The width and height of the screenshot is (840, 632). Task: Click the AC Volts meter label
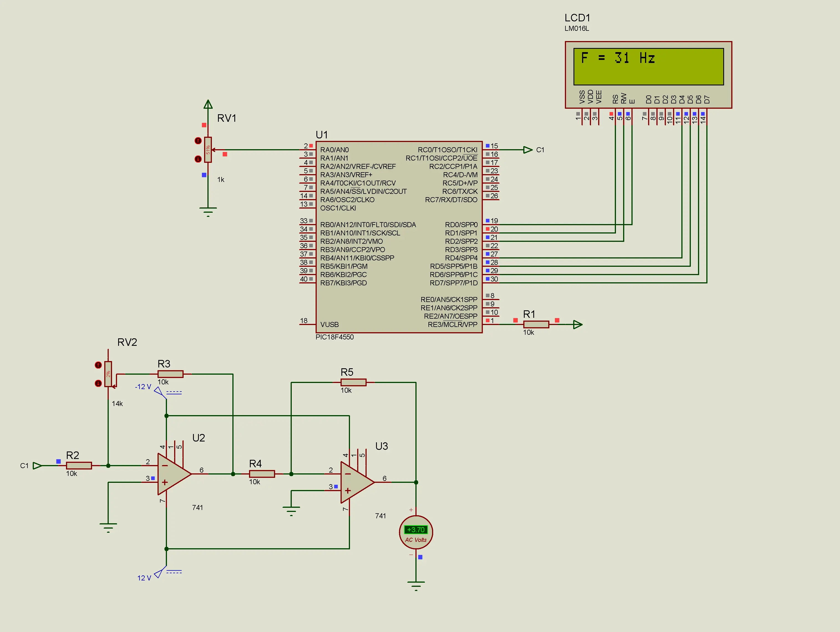[416, 540]
